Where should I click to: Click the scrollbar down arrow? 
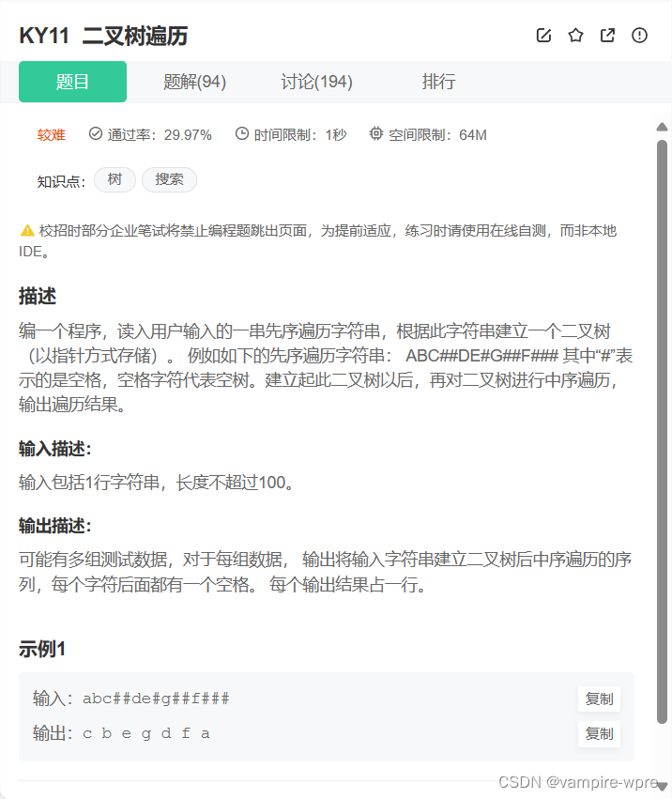coord(662,785)
